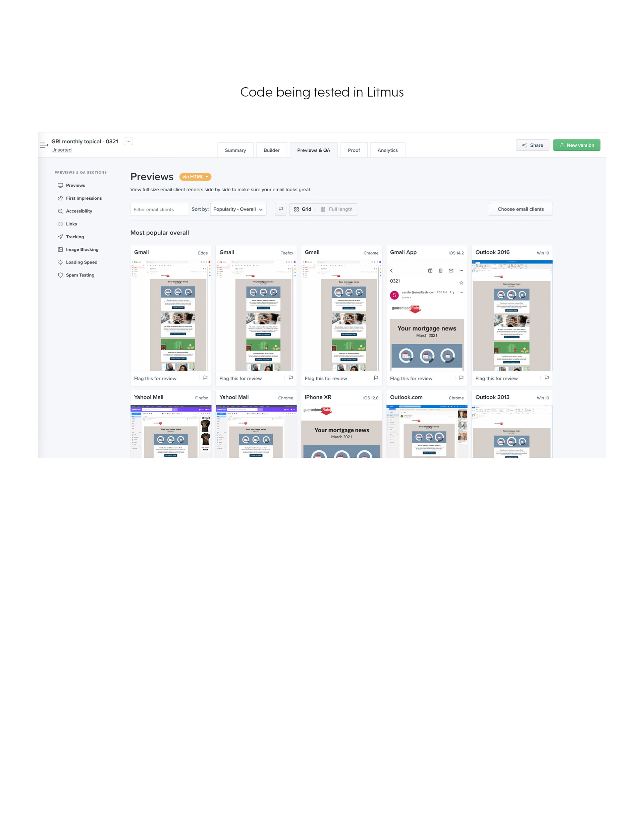644x834 pixels.
Task: Flag the Gmail Firefox preview for review
Action: pyautogui.click(x=290, y=378)
